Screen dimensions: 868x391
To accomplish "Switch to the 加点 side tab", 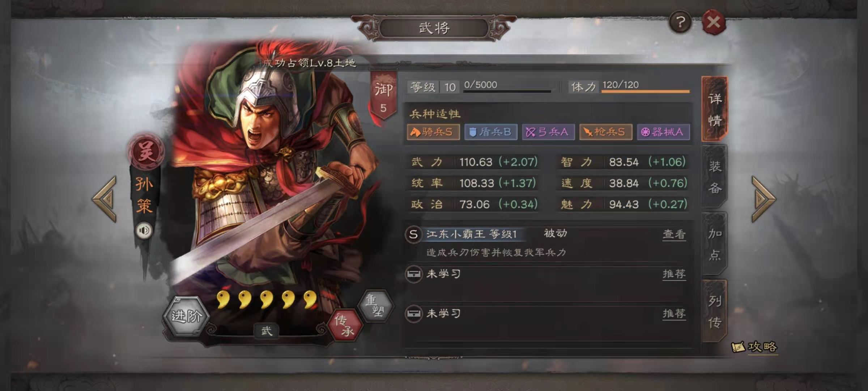I will click(715, 244).
